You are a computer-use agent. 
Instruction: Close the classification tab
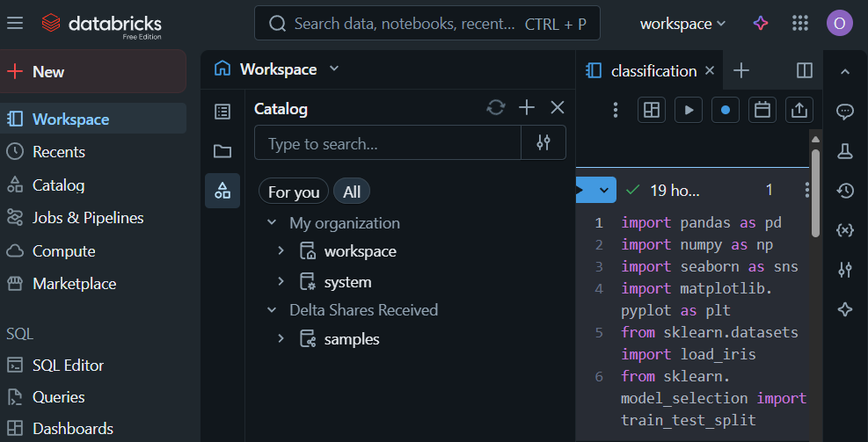(710, 71)
